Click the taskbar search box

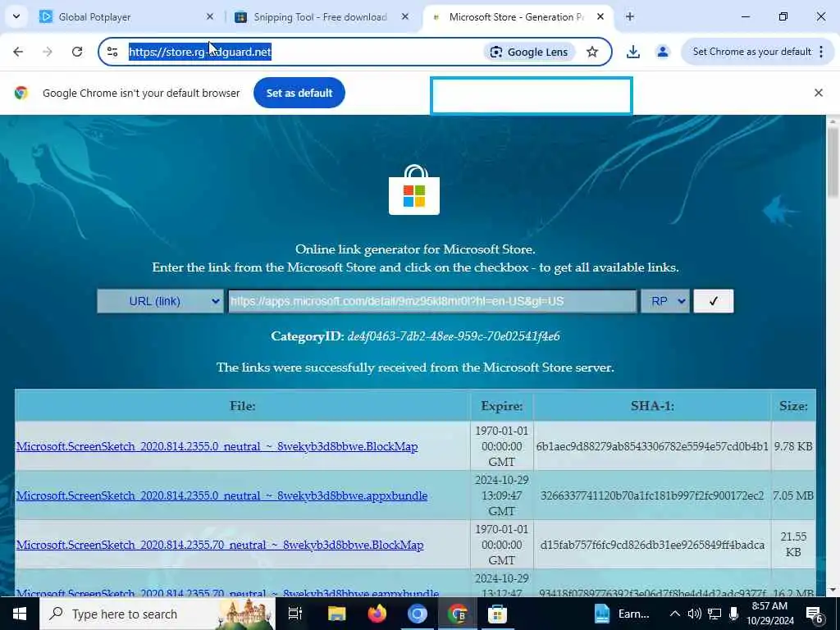(x=157, y=614)
